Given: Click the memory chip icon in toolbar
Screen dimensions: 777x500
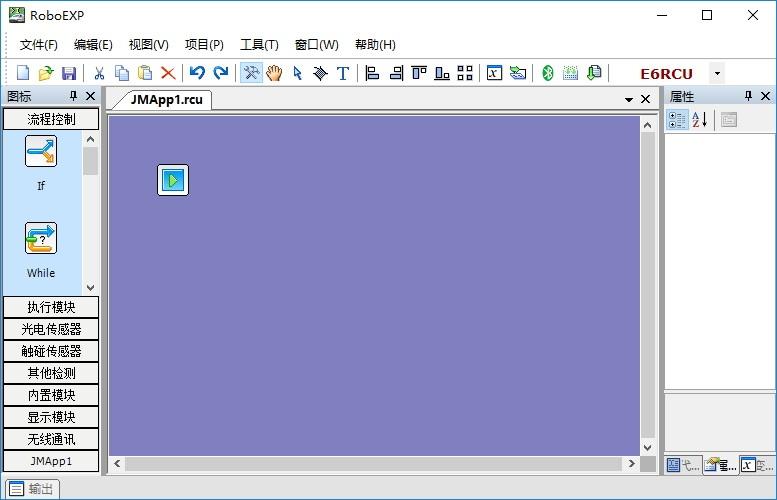Looking at the screenshot, I should click(570, 73).
